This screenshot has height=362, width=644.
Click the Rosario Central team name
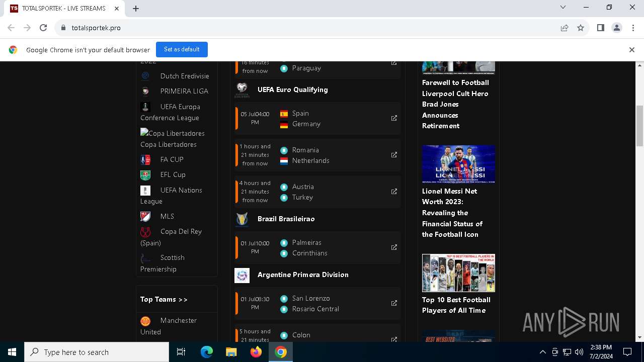(x=315, y=309)
